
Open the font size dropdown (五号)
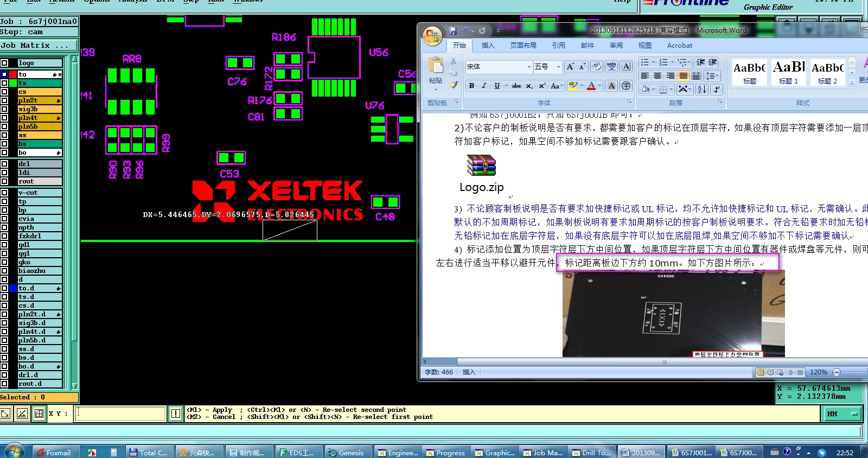[x=558, y=67]
